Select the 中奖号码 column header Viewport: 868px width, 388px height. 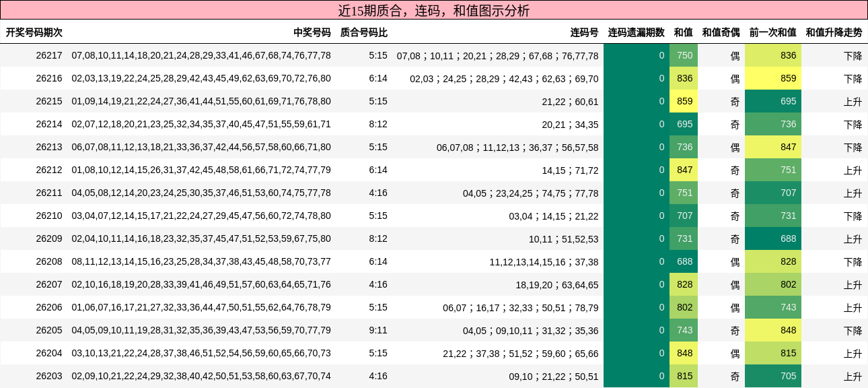coord(312,32)
